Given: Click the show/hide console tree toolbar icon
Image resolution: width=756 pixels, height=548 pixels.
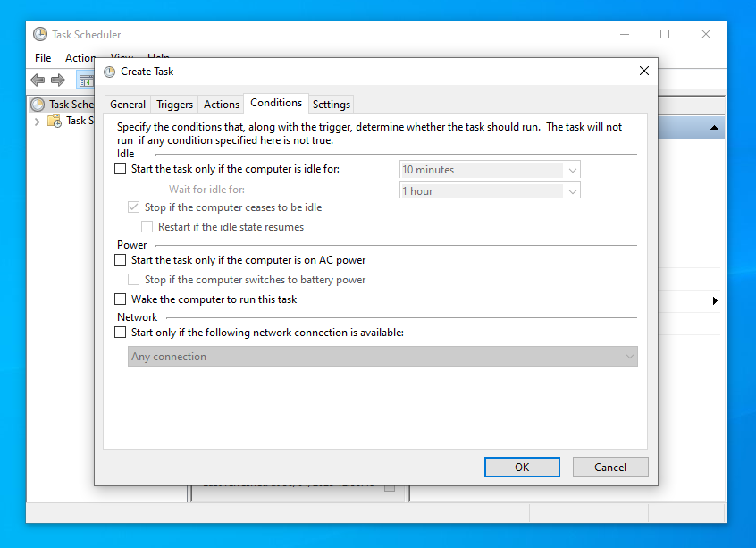Looking at the screenshot, I should coord(86,80).
